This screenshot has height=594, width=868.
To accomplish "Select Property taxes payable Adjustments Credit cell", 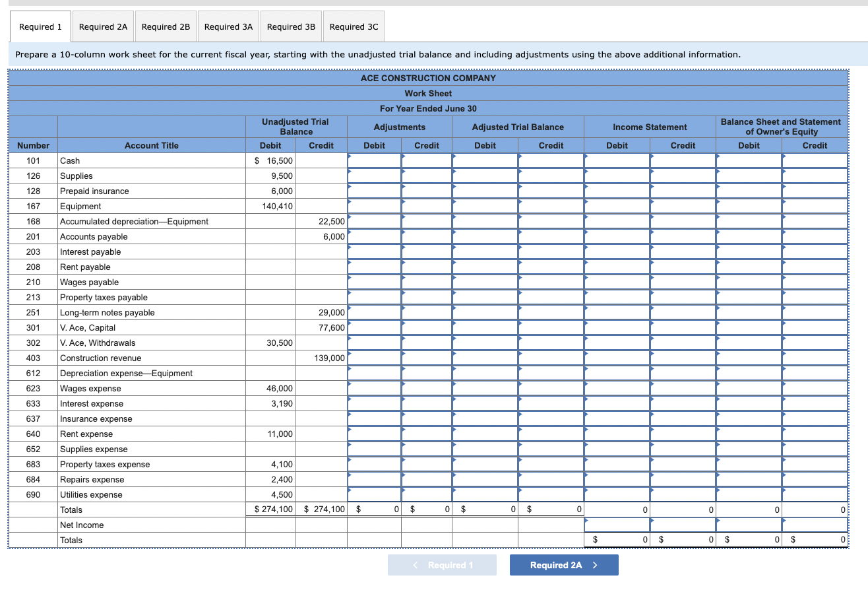I will click(x=426, y=297).
